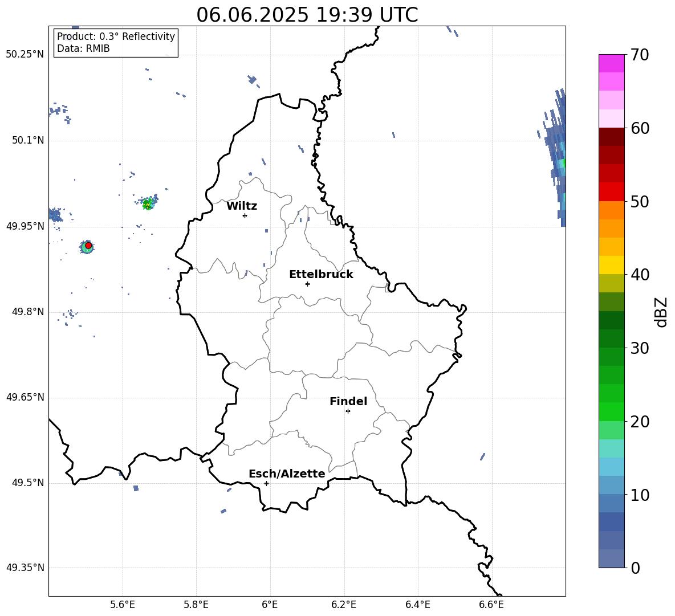
Task: Click the red high-reflectivity dot near 5.5°E
Action: coord(88,246)
